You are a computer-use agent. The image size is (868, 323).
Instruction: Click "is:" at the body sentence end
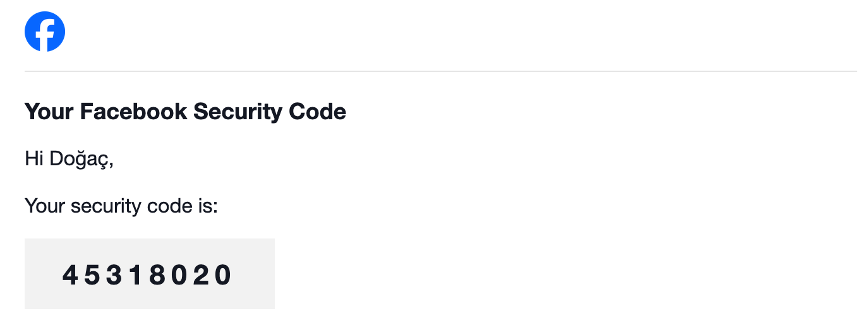point(206,205)
